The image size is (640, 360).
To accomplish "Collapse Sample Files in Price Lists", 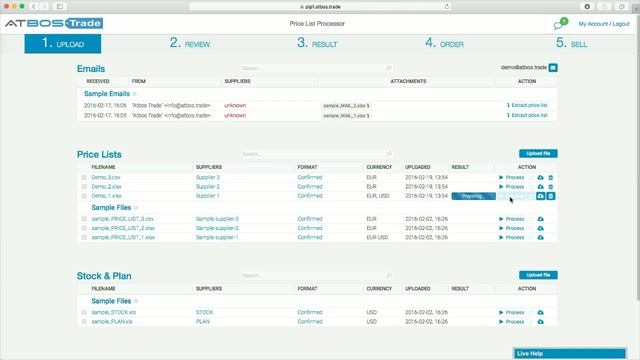I will (x=136, y=208).
